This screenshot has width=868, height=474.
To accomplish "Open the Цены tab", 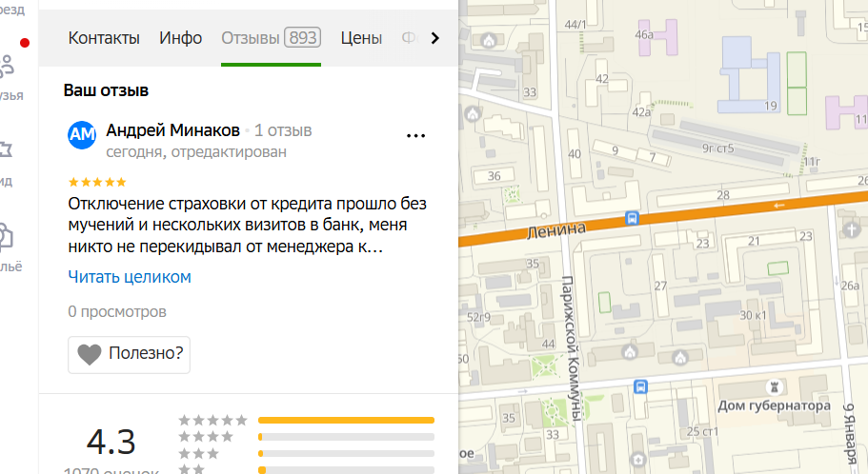I will pos(361,38).
